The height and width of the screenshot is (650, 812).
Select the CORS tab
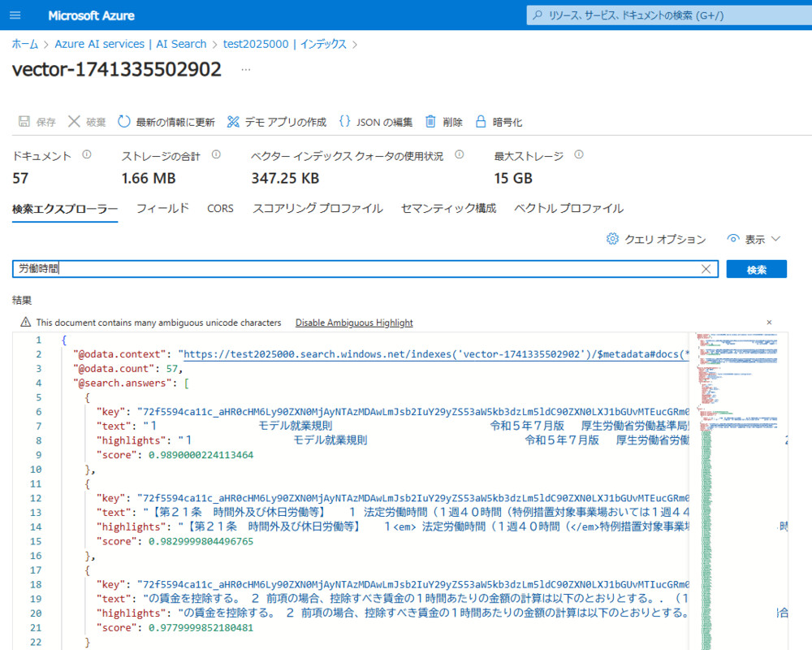[220, 209]
